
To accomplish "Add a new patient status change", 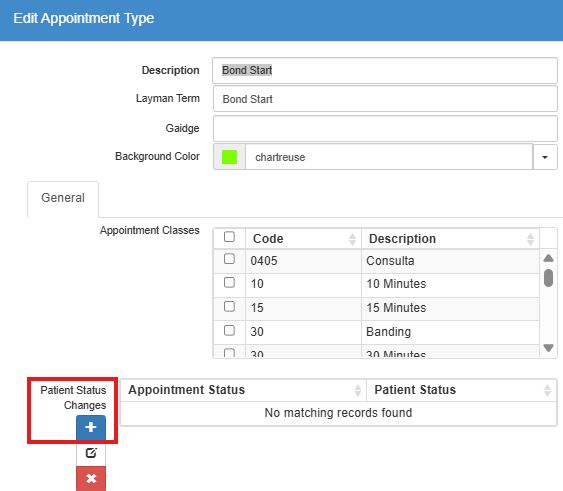I will tap(91, 427).
